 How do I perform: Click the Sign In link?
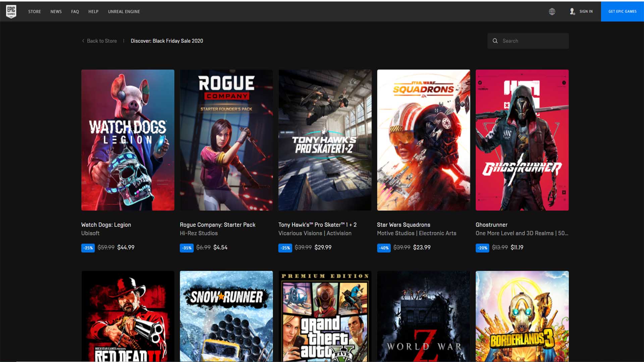point(586,11)
